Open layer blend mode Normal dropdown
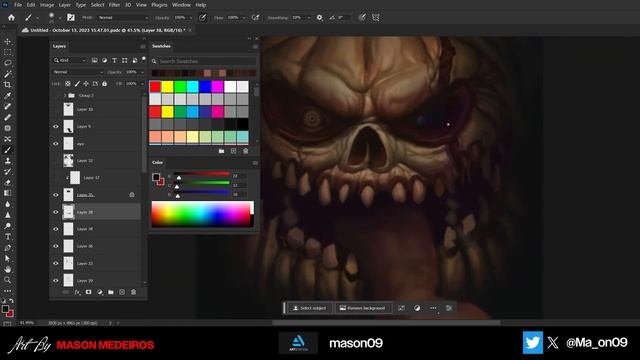Viewport: 640px width, 360px height. 78,72
